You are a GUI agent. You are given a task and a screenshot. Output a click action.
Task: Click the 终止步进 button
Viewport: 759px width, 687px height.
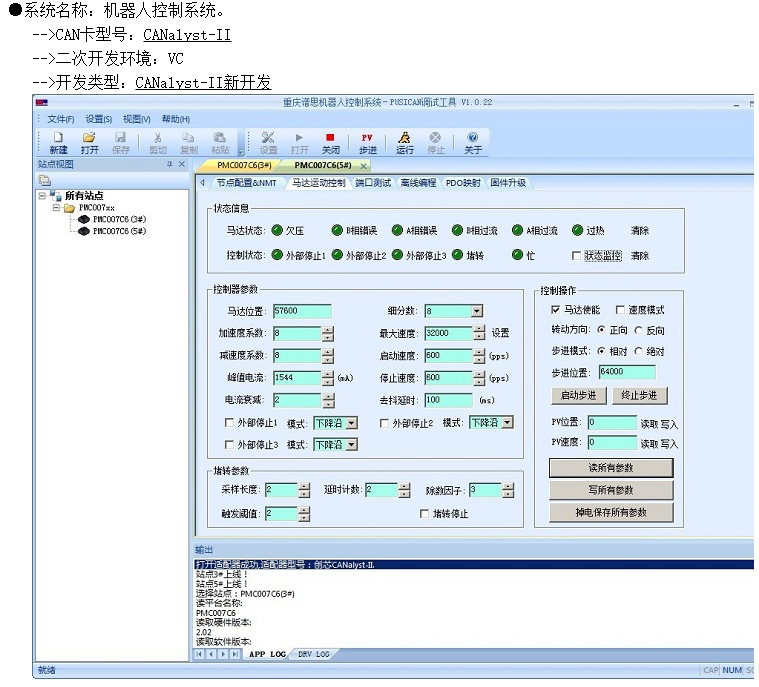[x=639, y=396]
